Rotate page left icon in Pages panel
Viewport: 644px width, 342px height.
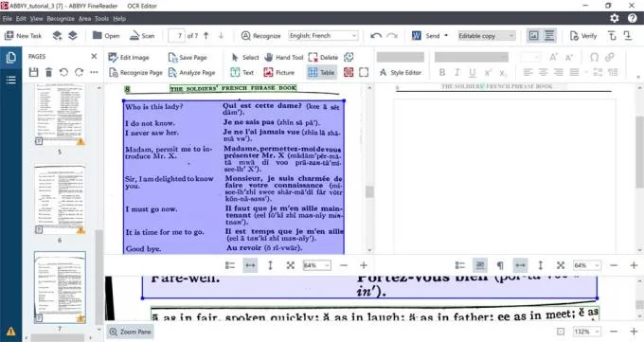click(x=63, y=72)
